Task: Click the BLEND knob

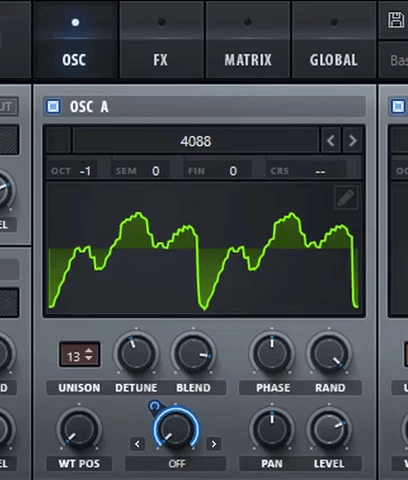Action: (193, 353)
